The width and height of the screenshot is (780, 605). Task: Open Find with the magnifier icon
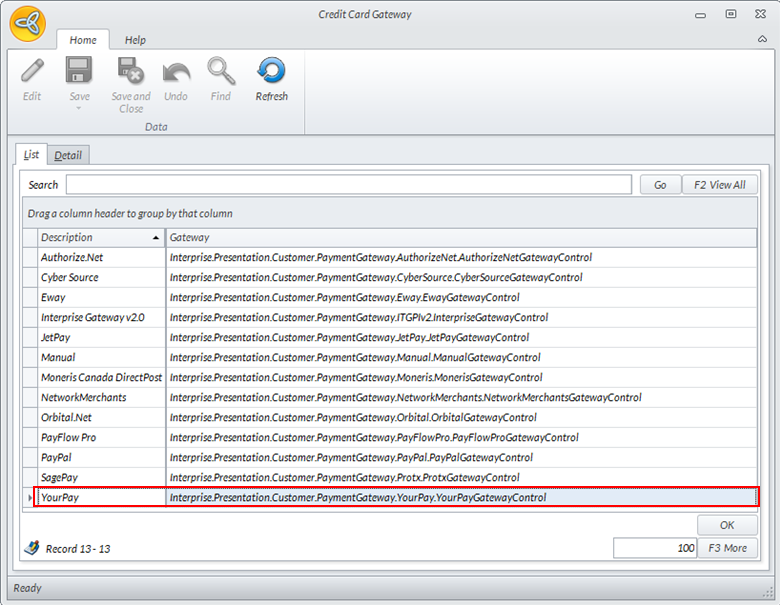click(220, 72)
